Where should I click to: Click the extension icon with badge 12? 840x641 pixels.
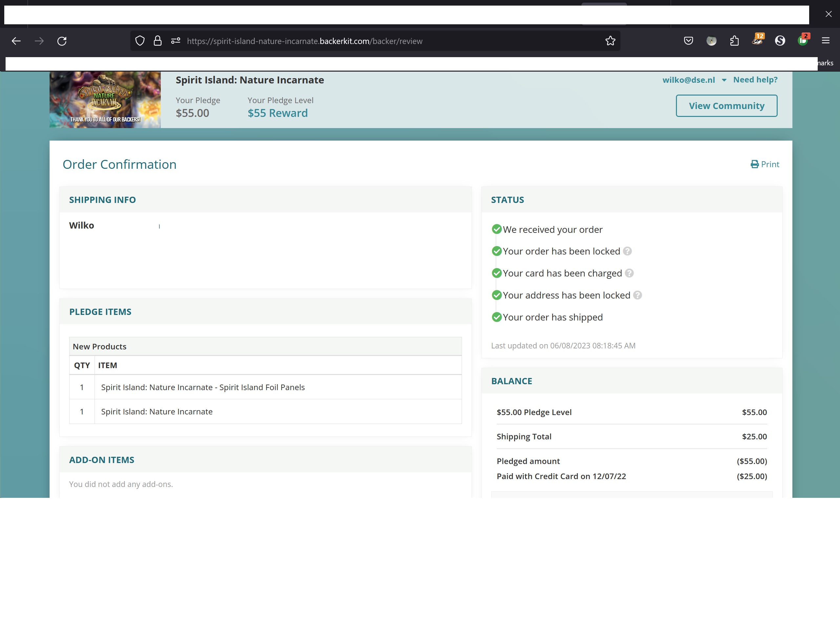coord(758,40)
